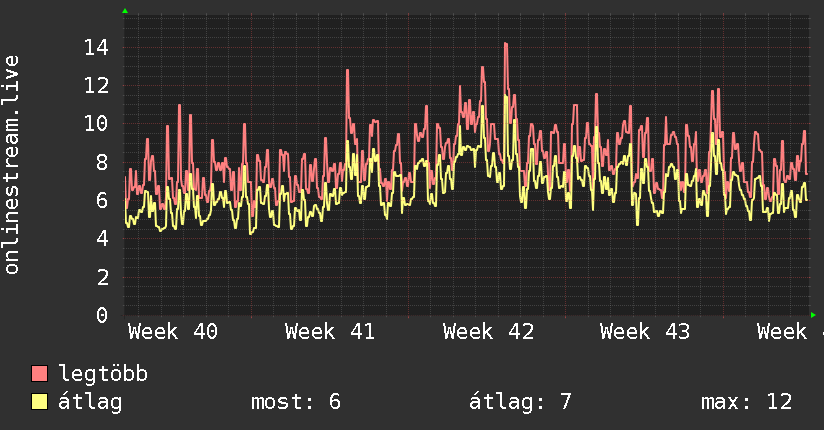824x430 pixels.
Task: Click the y-axis value 6
Action: point(102,200)
